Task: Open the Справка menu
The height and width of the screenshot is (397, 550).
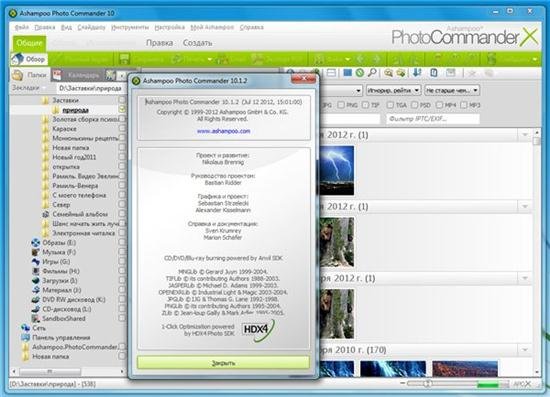Action: click(x=251, y=27)
